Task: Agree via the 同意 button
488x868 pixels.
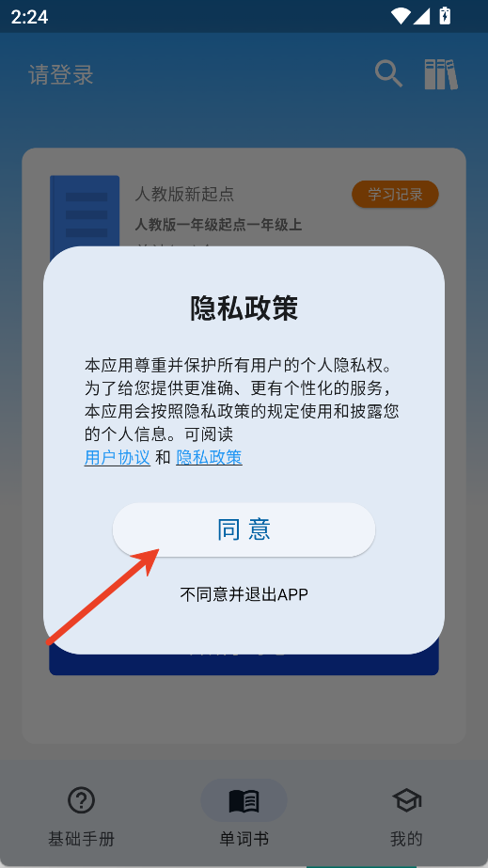Action: tap(244, 529)
